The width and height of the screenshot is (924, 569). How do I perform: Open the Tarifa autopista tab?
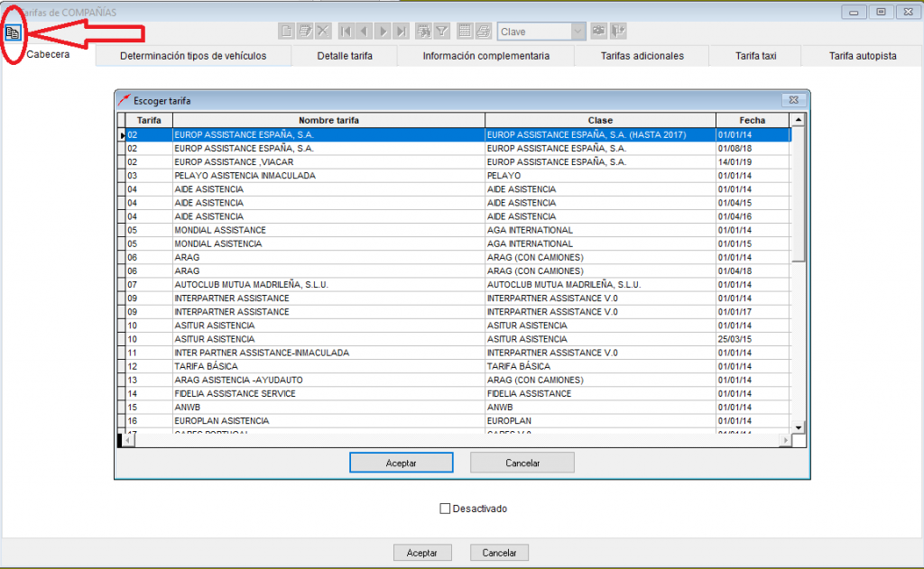862,56
